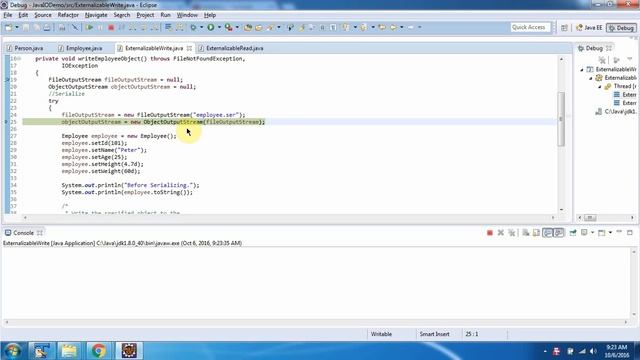Toggle Show Console When Standard Out Changes

[x=548, y=233]
